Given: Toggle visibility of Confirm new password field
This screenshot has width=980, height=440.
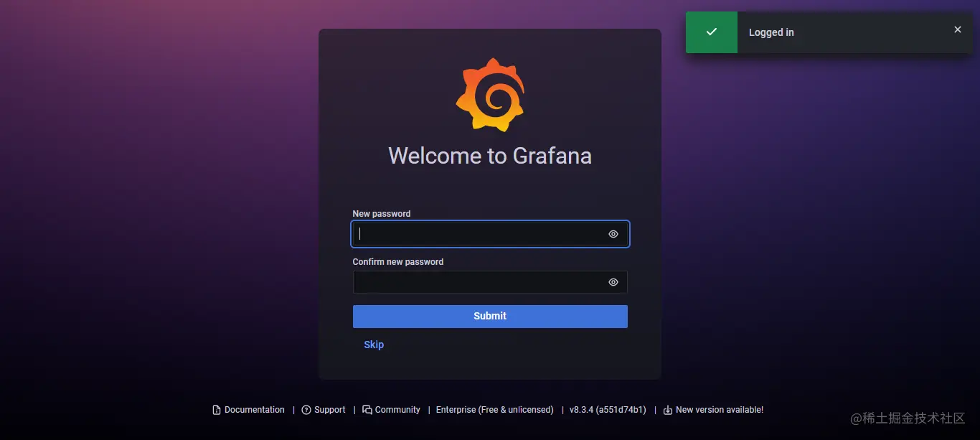Looking at the screenshot, I should coord(613,282).
